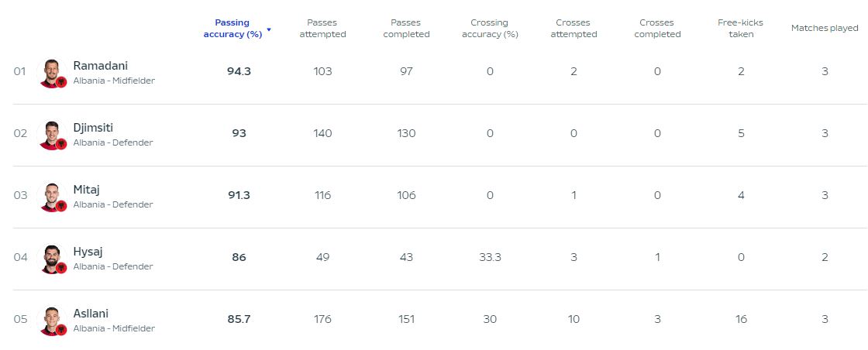868x350 pixels.
Task: Open the Asllani player name link
Action: (x=91, y=314)
